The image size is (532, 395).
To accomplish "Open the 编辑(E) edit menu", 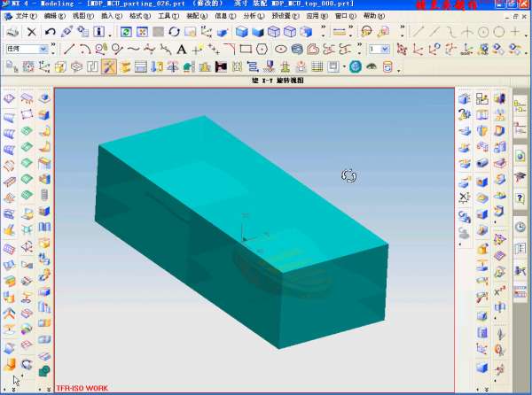I will tap(55, 16).
